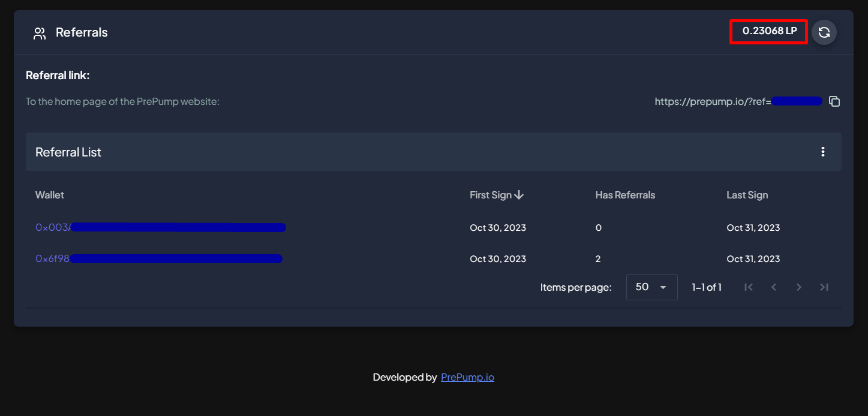Click the Referrals people icon
Viewport: 868px width, 416px height.
coord(40,33)
